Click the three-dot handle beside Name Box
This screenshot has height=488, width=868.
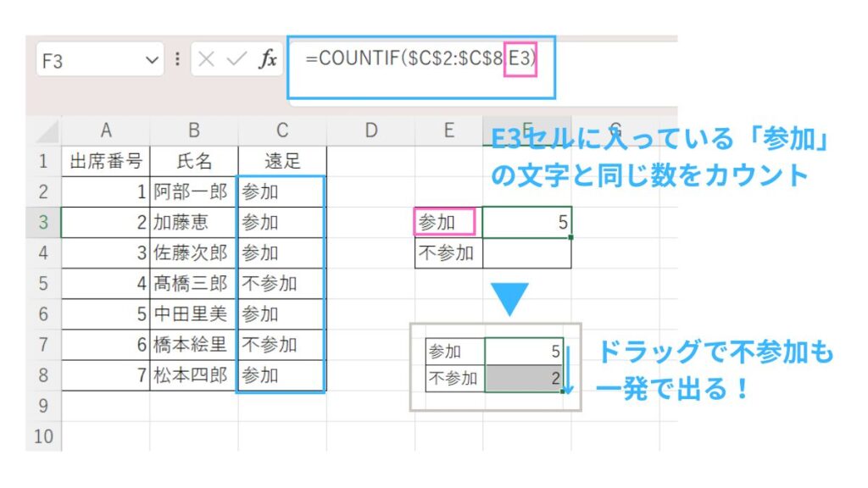(177, 58)
